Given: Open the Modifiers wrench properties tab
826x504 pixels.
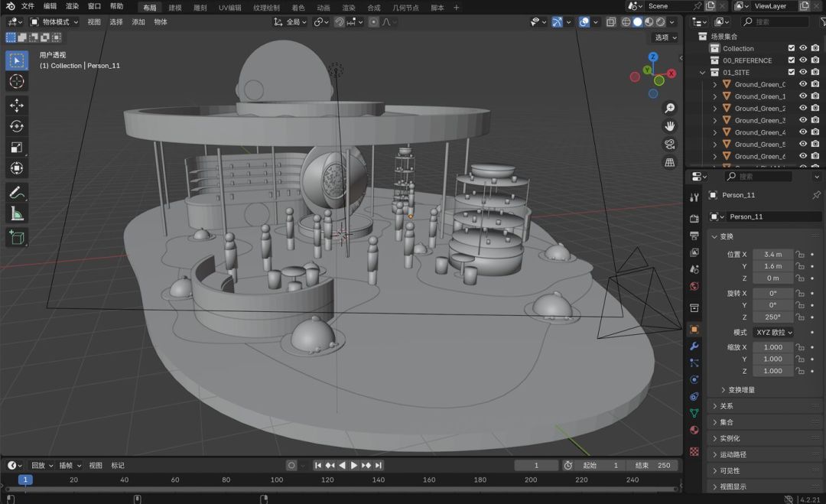Looking at the screenshot, I should (694, 346).
